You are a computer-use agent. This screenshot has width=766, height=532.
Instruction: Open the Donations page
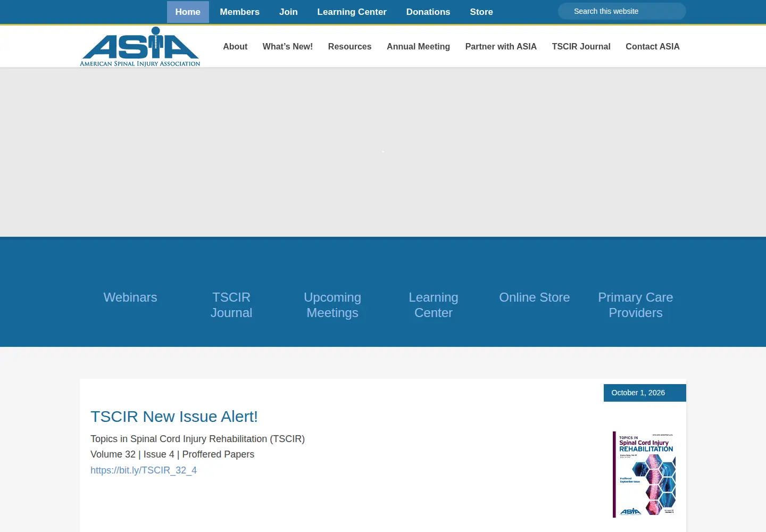[428, 12]
